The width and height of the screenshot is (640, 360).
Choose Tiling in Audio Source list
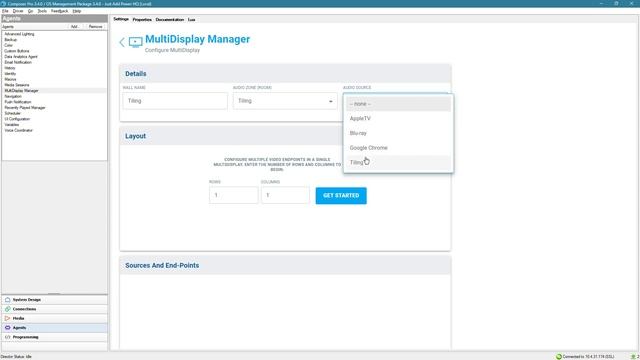398,162
